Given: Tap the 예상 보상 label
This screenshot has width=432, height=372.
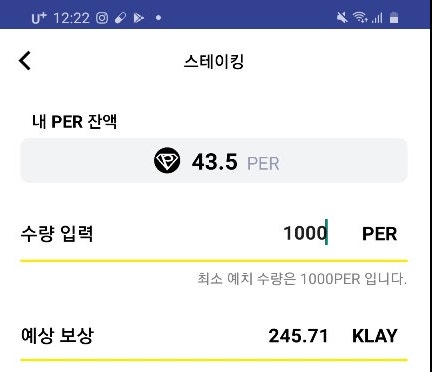Looking at the screenshot, I should pyautogui.click(x=57, y=335).
